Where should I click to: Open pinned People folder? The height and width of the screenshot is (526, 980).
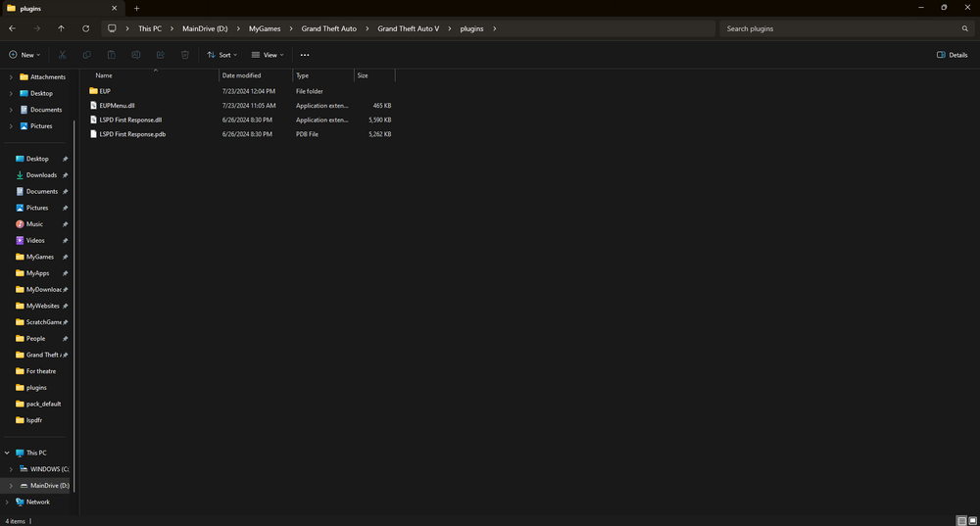click(x=37, y=339)
